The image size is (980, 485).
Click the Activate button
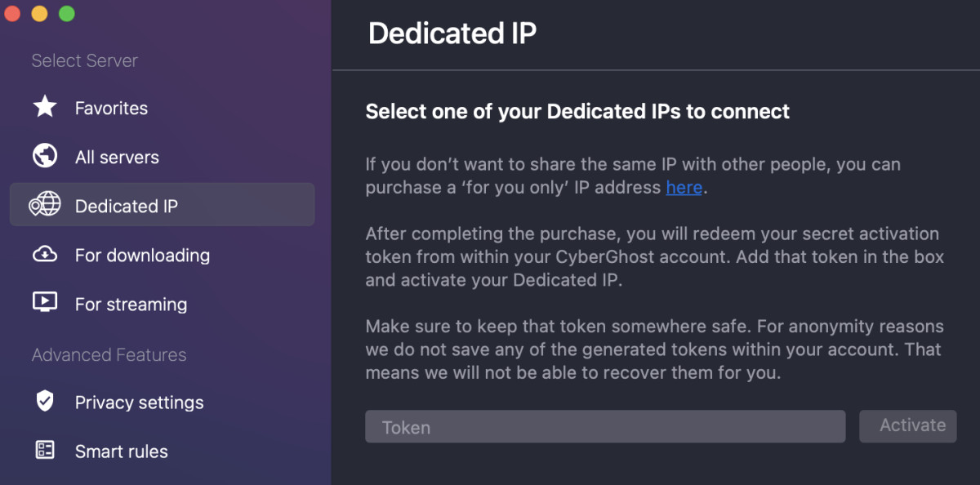click(x=908, y=426)
